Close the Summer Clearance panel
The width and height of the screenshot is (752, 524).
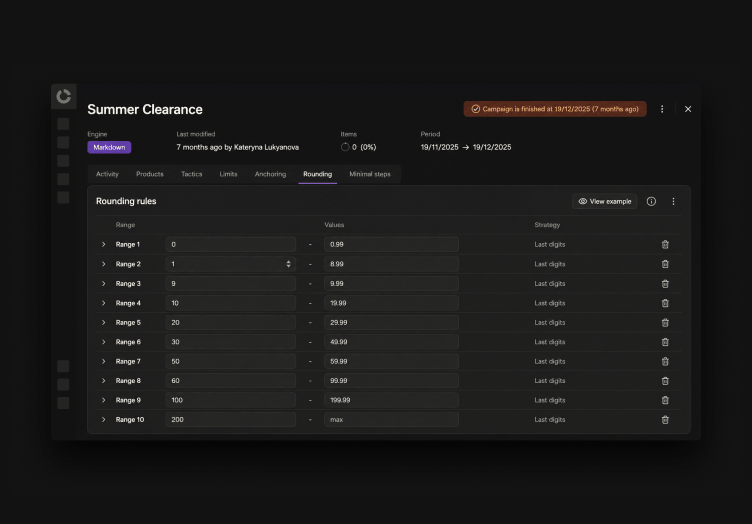688,109
